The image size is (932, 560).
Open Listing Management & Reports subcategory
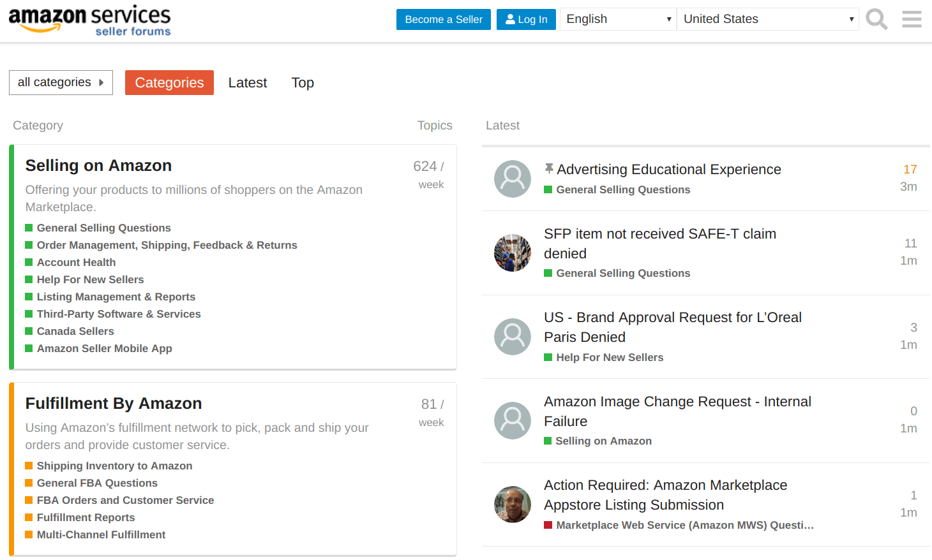(x=116, y=297)
